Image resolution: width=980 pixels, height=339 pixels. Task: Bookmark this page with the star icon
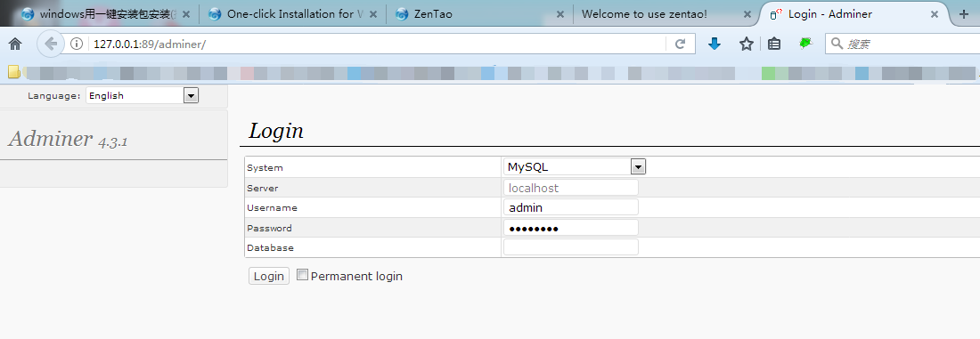[x=747, y=44]
